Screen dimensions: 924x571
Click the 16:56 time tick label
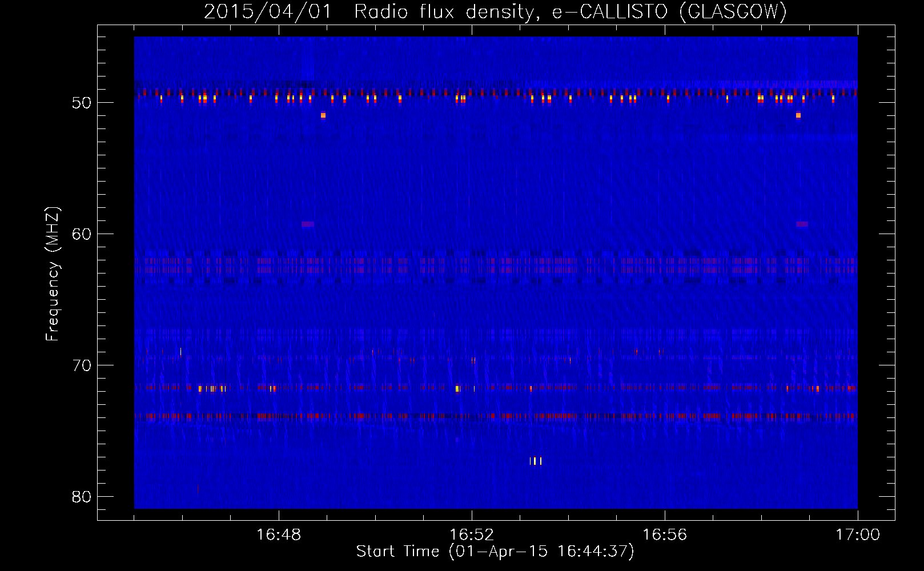(x=665, y=535)
